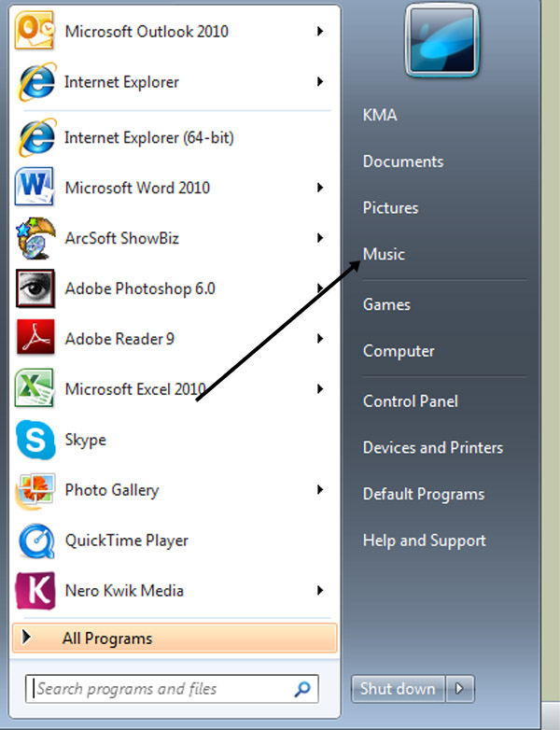
Task: Open Control Panel
Action: pyautogui.click(x=410, y=401)
